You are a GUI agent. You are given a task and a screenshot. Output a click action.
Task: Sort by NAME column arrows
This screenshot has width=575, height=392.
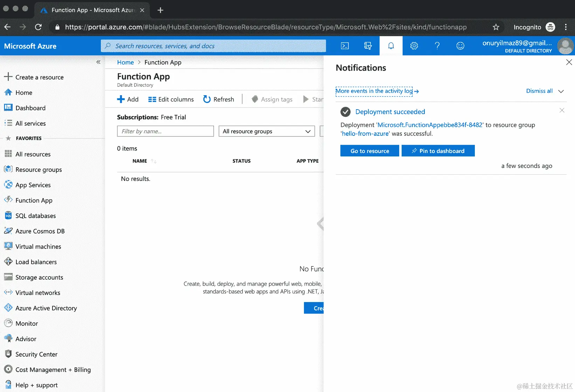click(x=154, y=161)
